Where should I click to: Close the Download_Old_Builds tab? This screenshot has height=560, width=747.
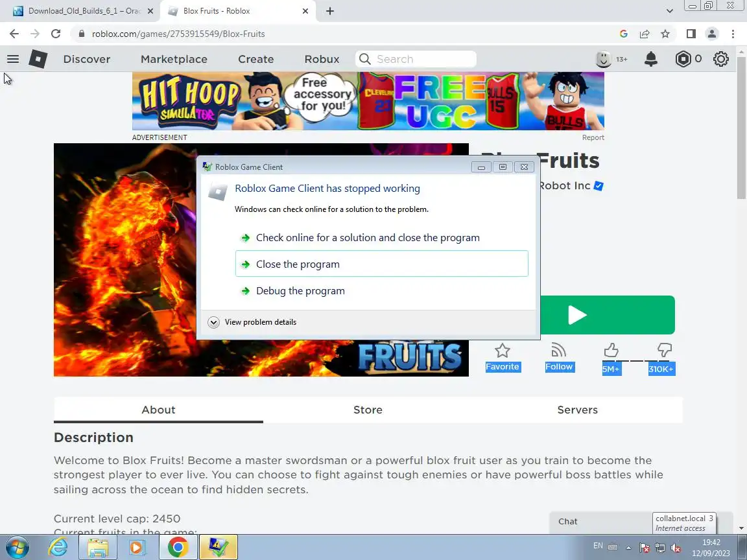click(150, 11)
